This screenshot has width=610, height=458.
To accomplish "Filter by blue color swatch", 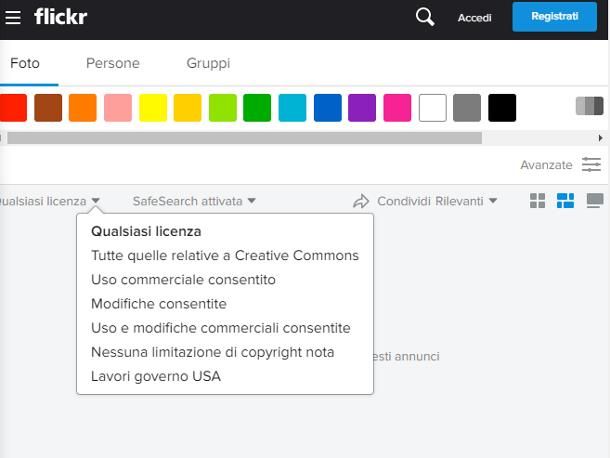I will (328, 108).
